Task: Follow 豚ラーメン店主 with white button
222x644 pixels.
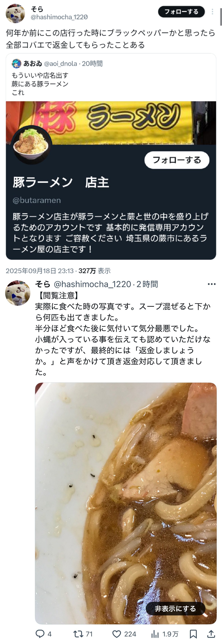Action: click(177, 160)
